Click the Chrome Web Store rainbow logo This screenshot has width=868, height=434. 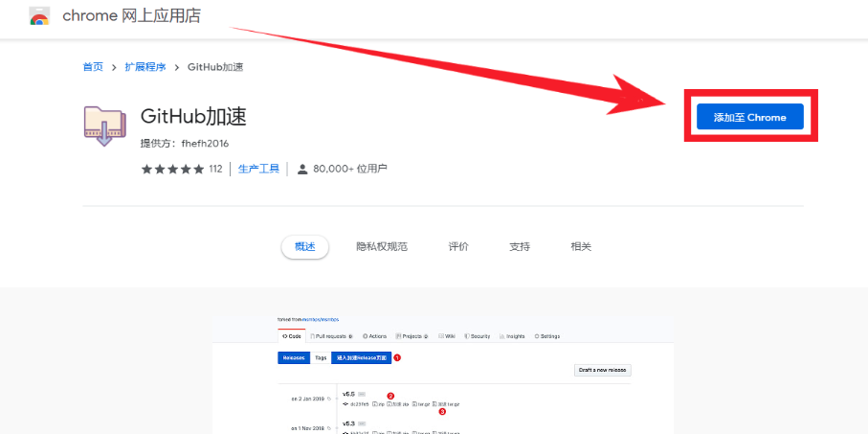tap(39, 15)
